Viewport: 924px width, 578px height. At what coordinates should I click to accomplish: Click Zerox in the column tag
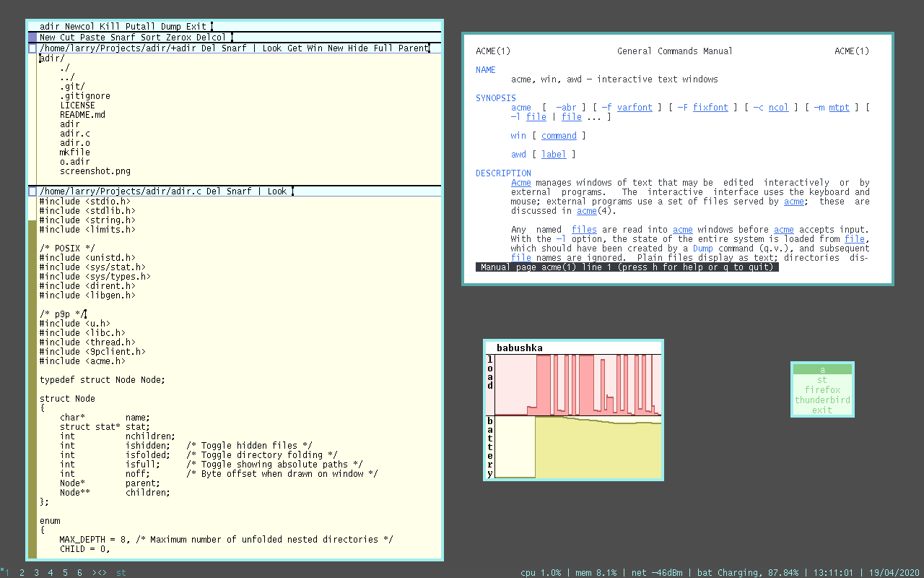(x=178, y=38)
